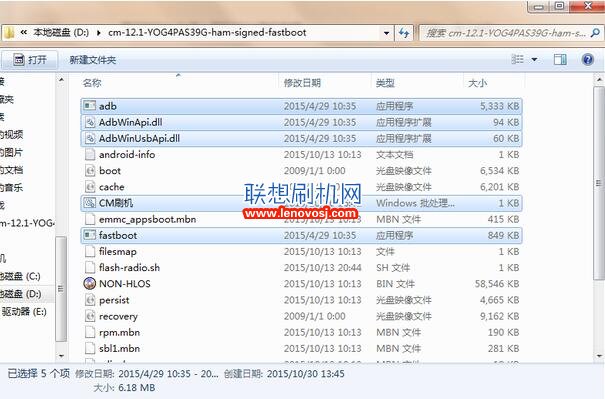Click the 打开 toolbar button
The width and height of the screenshot is (605, 399).
click(x=30, y=60)
